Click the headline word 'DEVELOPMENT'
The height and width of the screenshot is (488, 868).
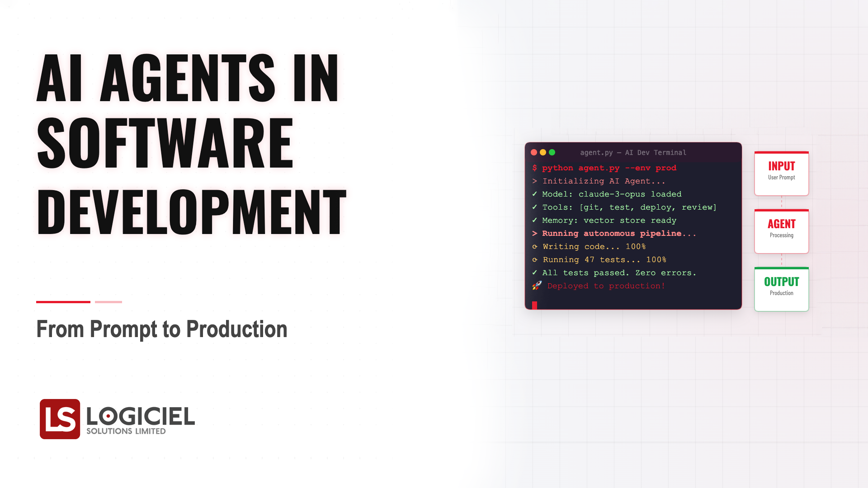192,211
